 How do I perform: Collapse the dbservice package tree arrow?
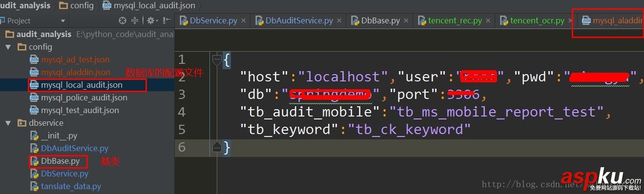(x=8, y=123)
